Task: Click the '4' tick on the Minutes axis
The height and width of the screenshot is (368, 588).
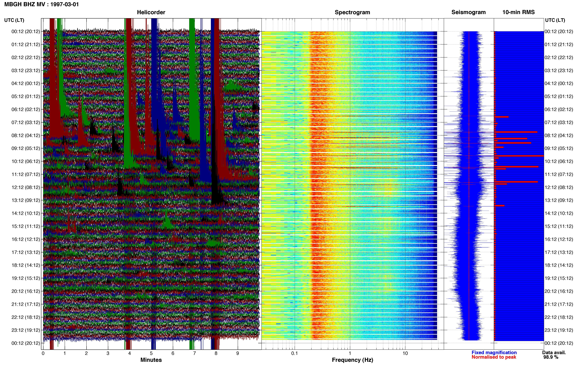Action: (130, 353)
